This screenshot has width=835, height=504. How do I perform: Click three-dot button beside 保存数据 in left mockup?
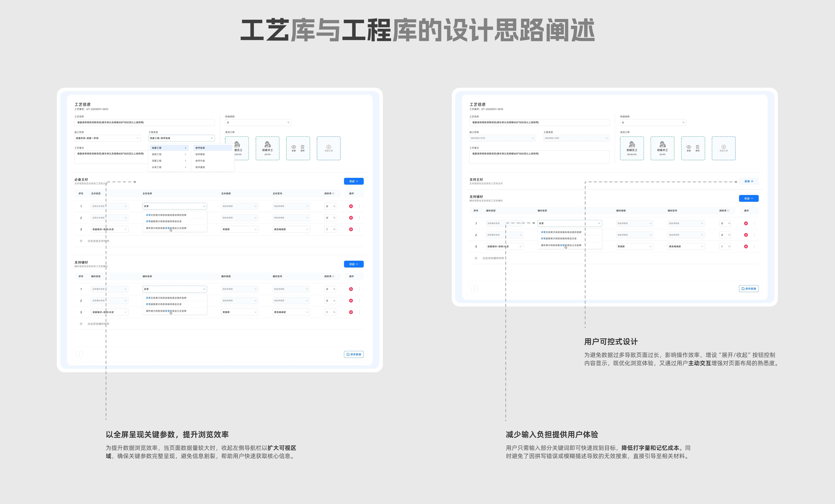click(x=79, y=354)
